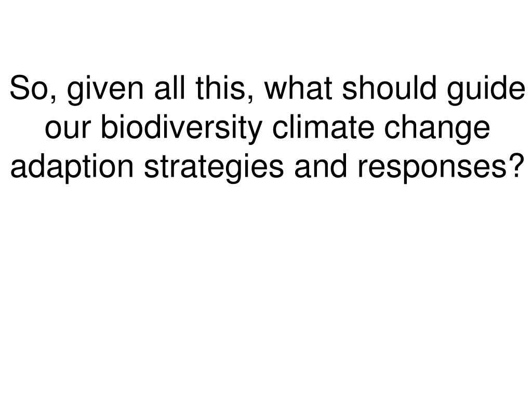Image resolution: width=532 pixels, height=399 pixels.
Task: Click the word "what" in the slide text
Action: (298, 87)
